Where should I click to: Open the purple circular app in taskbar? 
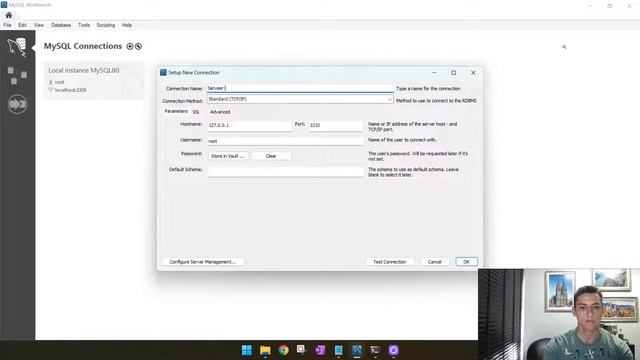(x=393, y=350)
